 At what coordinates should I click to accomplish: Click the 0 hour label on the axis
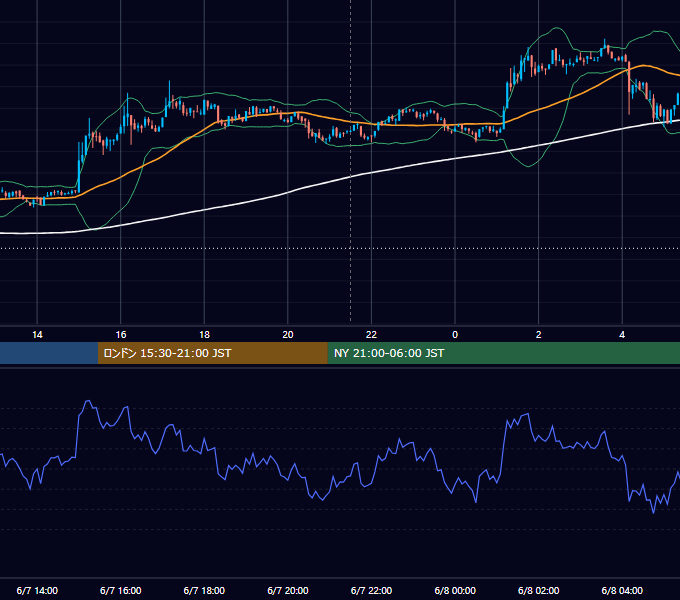point(455,335)
